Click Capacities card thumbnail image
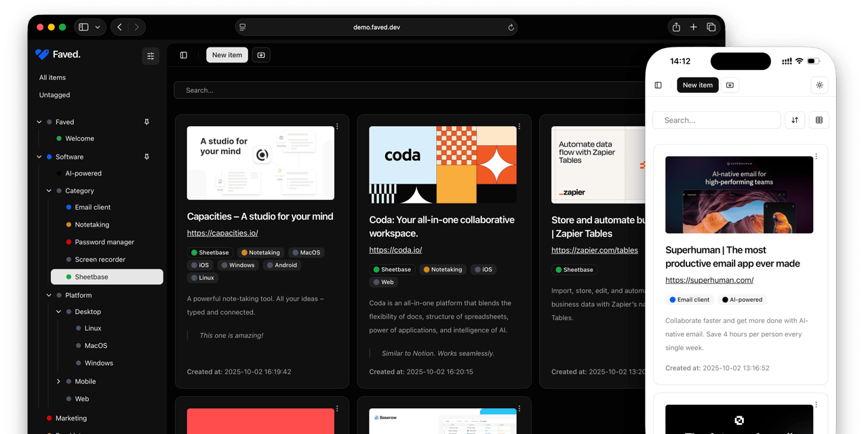This screenshot has height=434, width=868. [x=260, y=163]
